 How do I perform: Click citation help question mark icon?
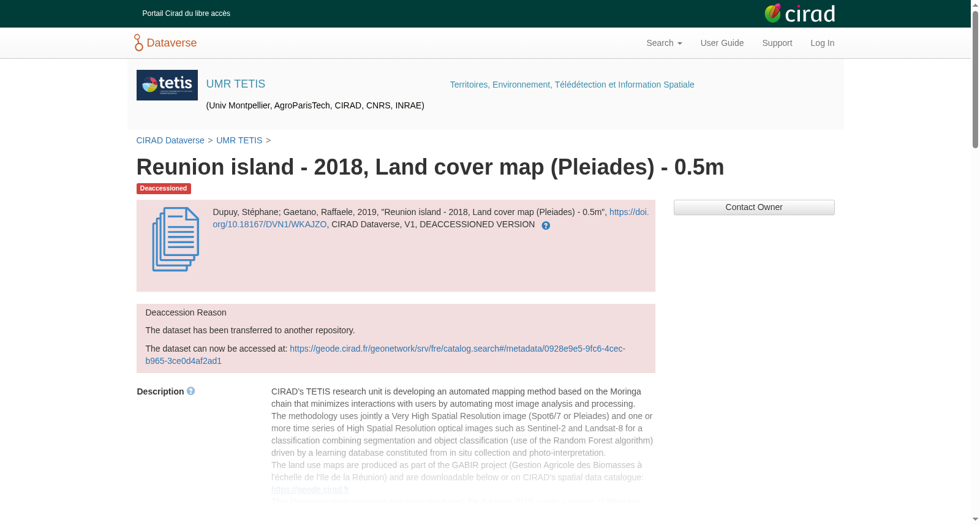[x=546, y=225]
